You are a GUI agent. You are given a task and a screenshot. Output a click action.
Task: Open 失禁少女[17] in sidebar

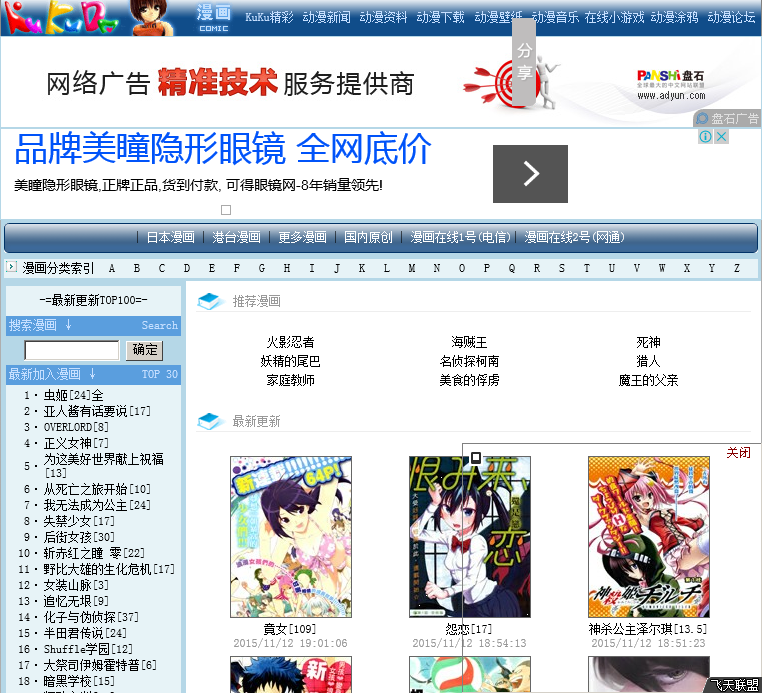click(x=79, y=521)
